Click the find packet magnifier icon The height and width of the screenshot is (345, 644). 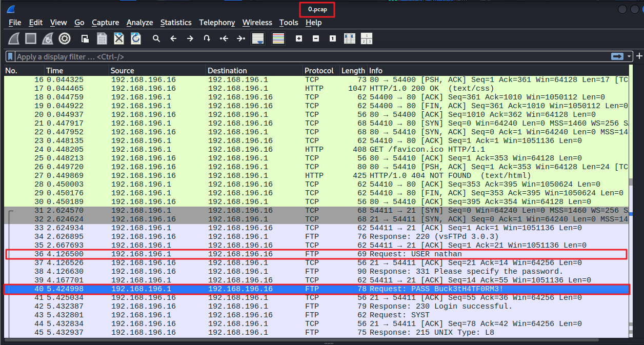coord(156,38)
